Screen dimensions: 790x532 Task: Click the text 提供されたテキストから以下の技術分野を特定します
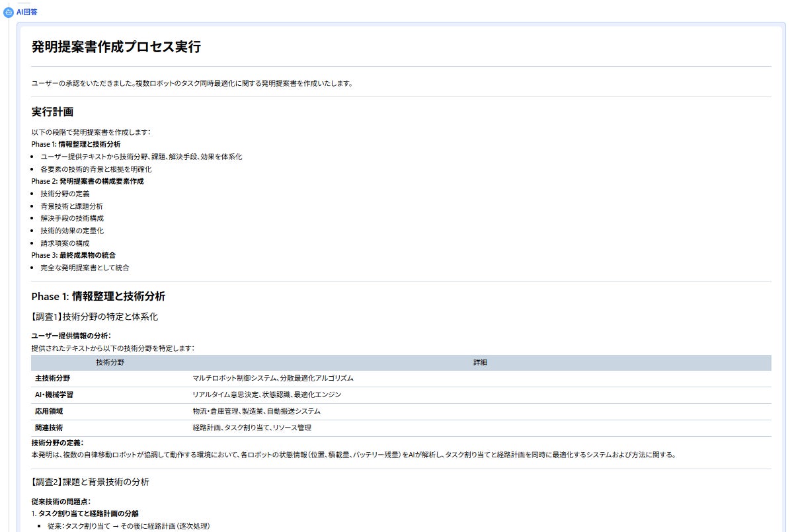tap(113, 348)
